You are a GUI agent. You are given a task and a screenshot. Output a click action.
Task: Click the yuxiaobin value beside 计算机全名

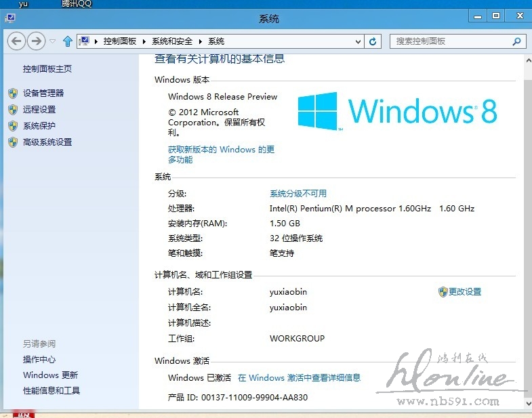(288, 308)
